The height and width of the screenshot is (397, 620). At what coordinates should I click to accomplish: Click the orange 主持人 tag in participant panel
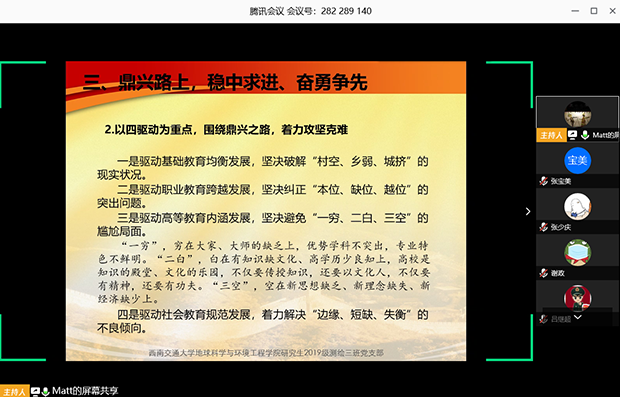point(551,135)
